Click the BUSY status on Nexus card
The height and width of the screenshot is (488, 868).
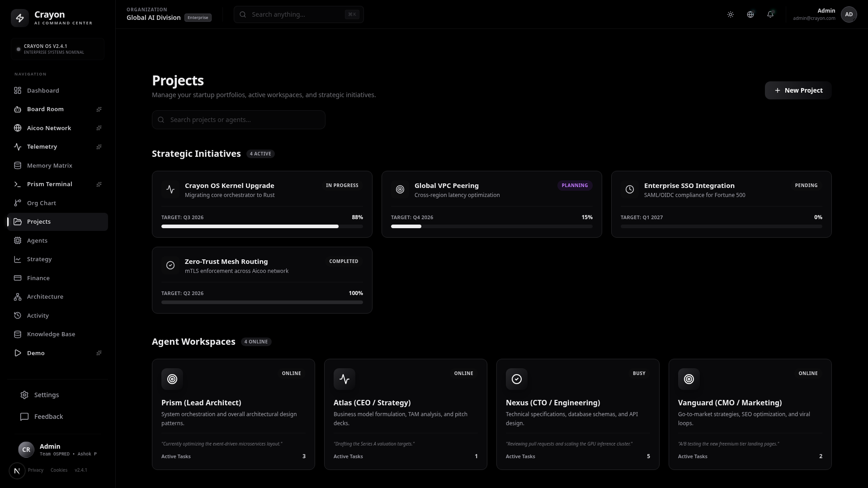639,373
